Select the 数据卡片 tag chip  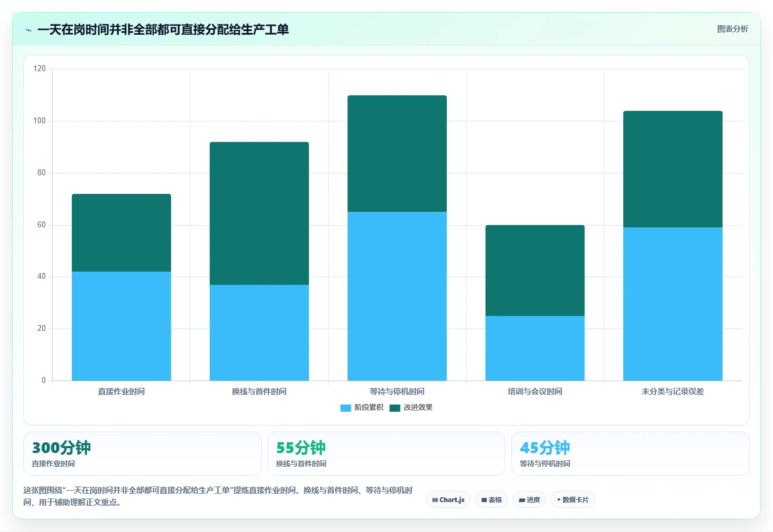(573, 500)
